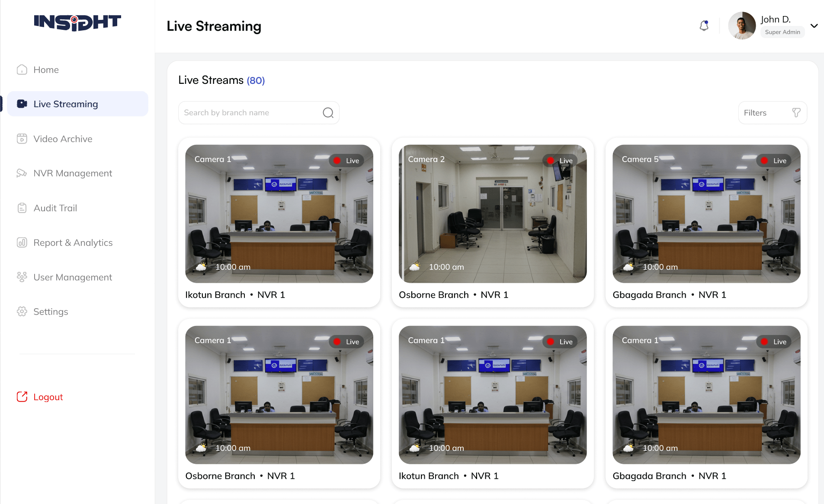Screen dimensions: 824x504
Task: Click the Report & Analytics chart icon
Action: point(22,242)
